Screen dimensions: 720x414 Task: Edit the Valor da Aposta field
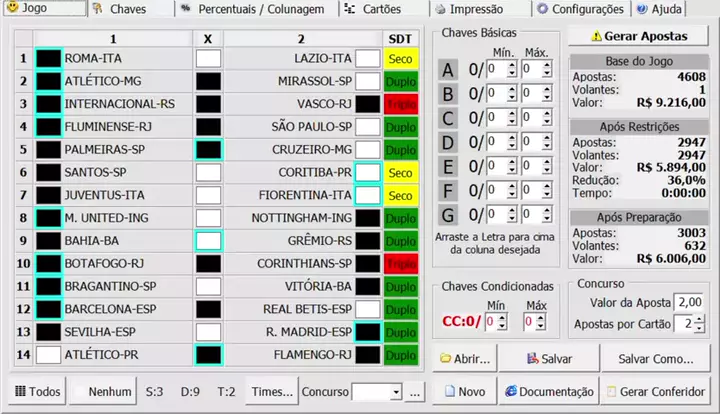pos(688,302)
